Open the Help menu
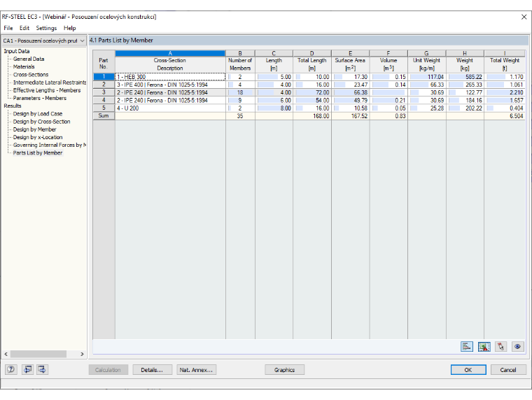The height and width of the screenshot is (400, 532). [69, 28]
